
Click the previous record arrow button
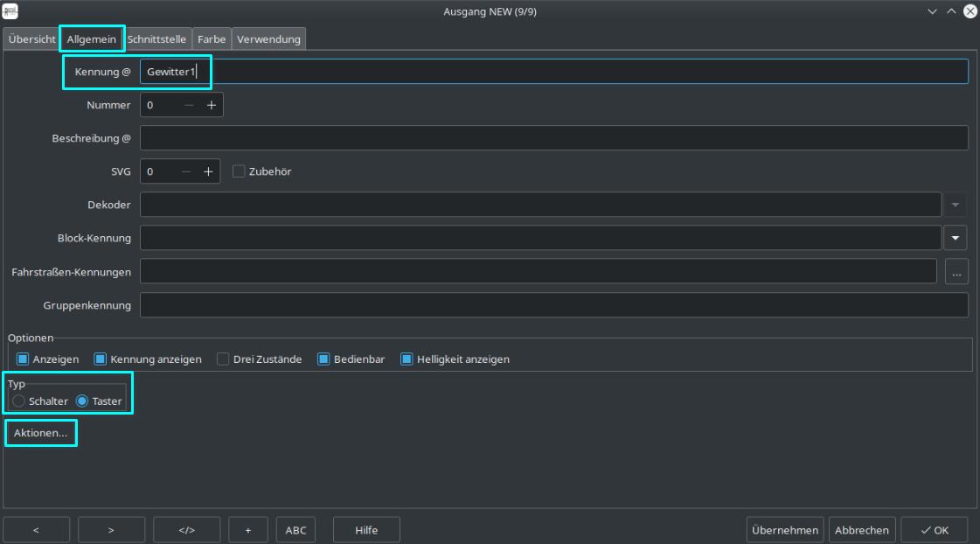tap(36, 530)
